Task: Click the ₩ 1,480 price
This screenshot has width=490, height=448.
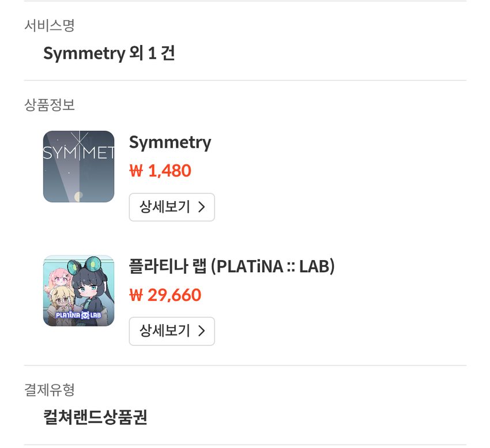Action: tap(160, 171)
